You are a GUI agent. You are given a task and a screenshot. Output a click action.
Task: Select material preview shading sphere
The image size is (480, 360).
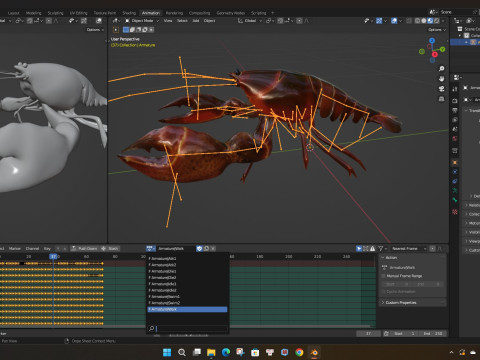pyautogui.click(x=430, y=21)
